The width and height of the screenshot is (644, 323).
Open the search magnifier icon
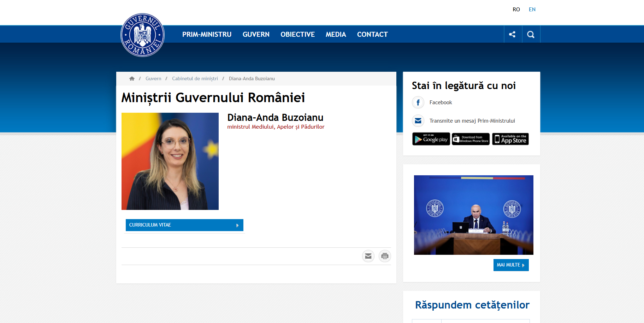click(x=531, y=34)
